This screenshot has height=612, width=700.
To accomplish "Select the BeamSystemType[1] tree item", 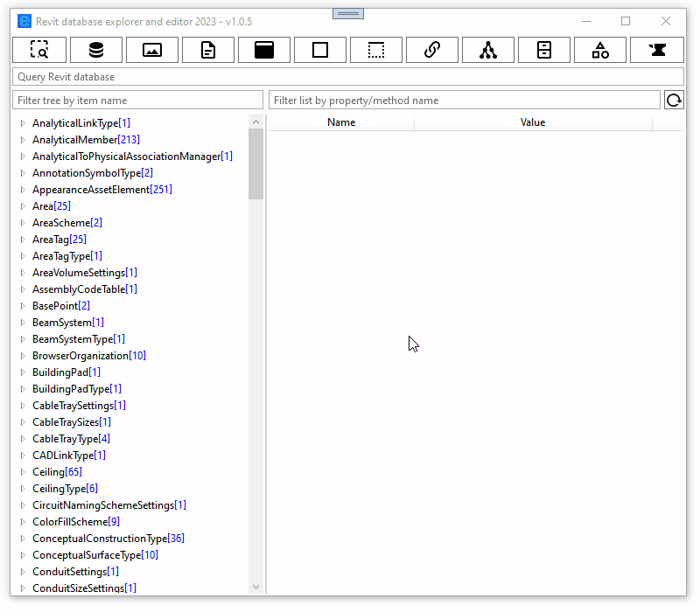I will click(79, 339).
